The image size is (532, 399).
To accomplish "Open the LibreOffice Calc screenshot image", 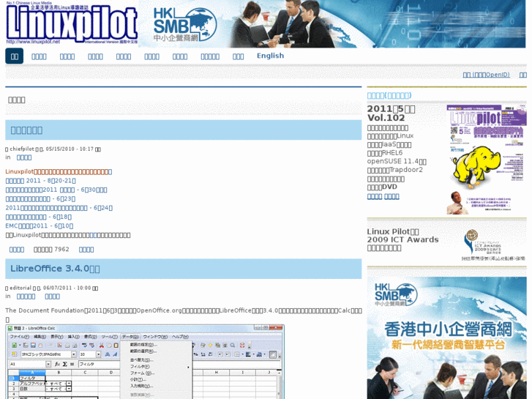I will point(145,362).
